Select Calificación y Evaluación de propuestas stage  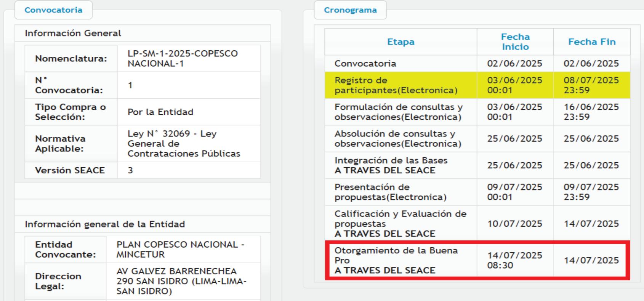coord(400,224)
